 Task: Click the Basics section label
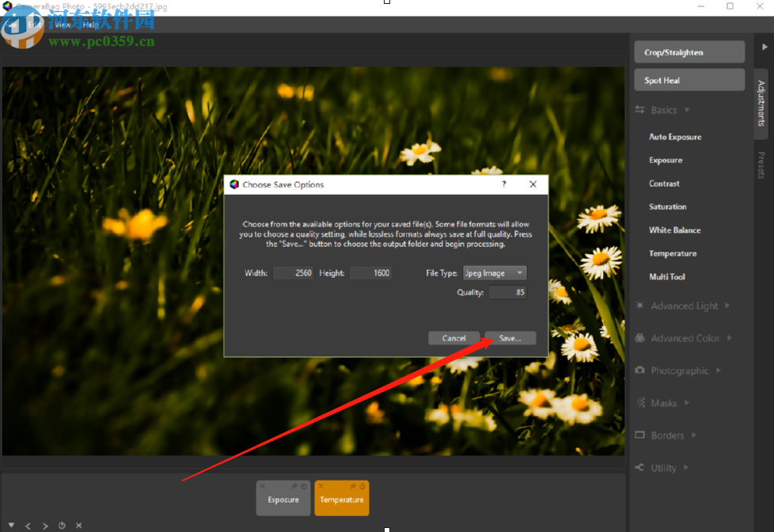tap(663, 110)
